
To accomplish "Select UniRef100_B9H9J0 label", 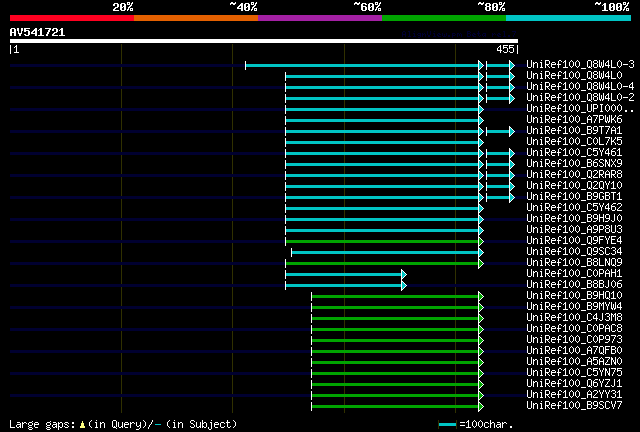I will 574,218.
